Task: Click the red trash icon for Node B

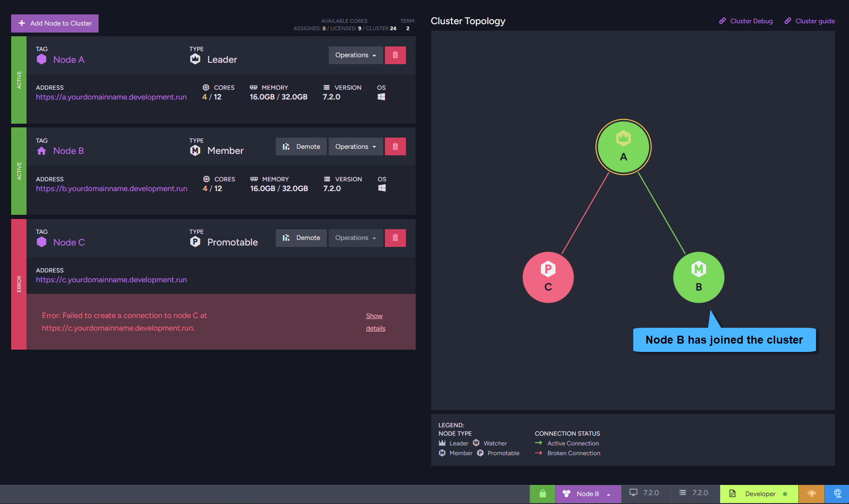Action: (x=395, y=146)
